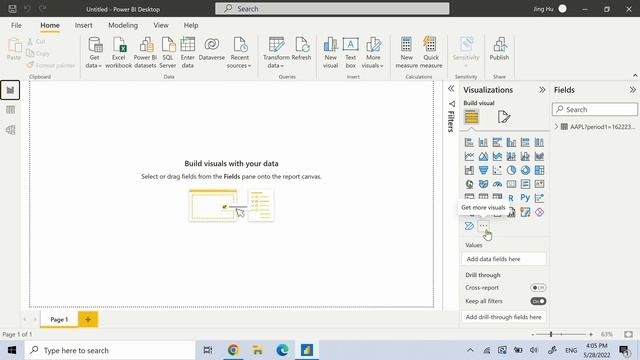Select the Page 1 tab
This screenshot has width=640, height=360.
pos(59,320)
